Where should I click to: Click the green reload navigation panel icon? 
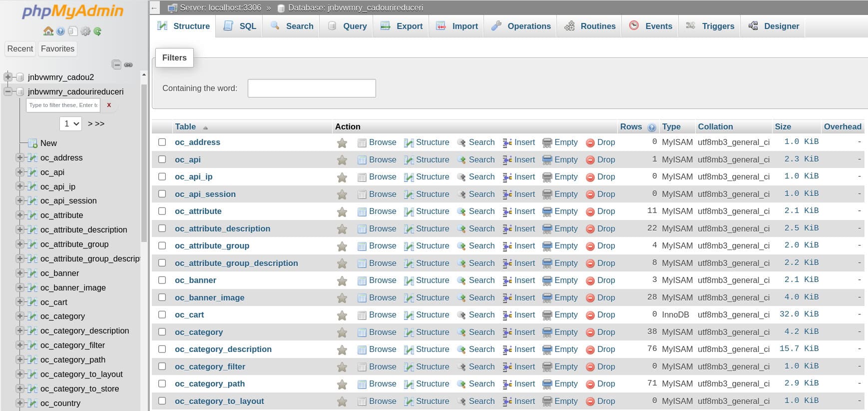[97, 31]
